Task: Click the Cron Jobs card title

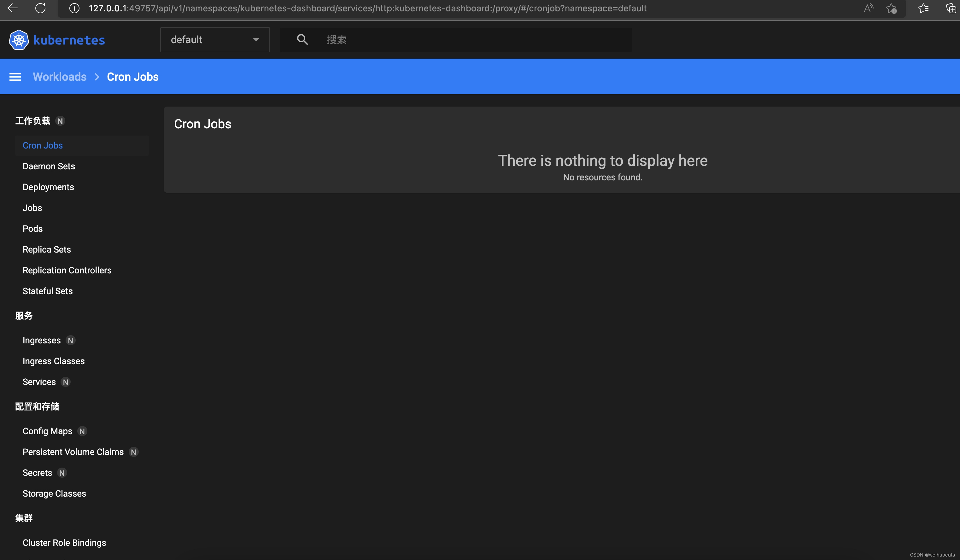Action: [203, 124]
